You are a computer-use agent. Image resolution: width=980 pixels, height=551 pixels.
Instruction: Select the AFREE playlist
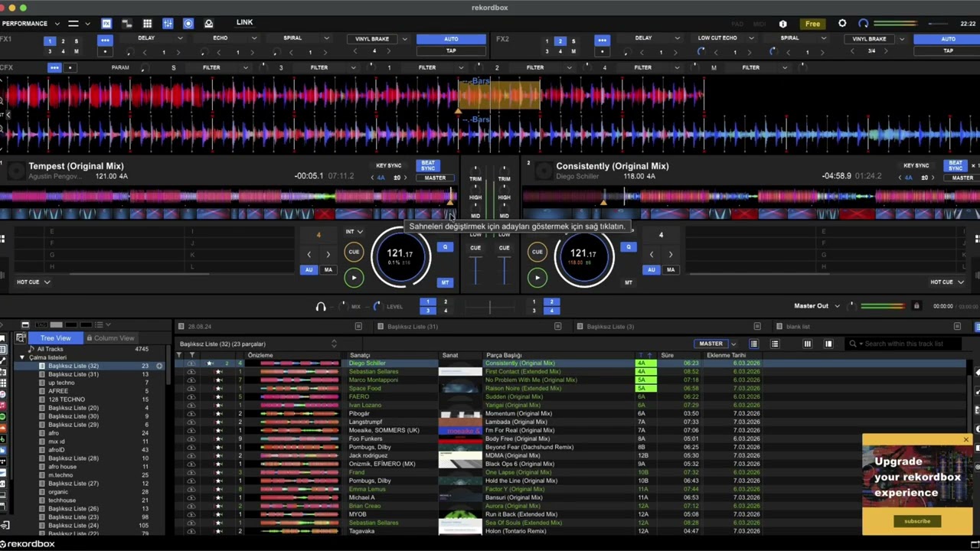(58, 391)
